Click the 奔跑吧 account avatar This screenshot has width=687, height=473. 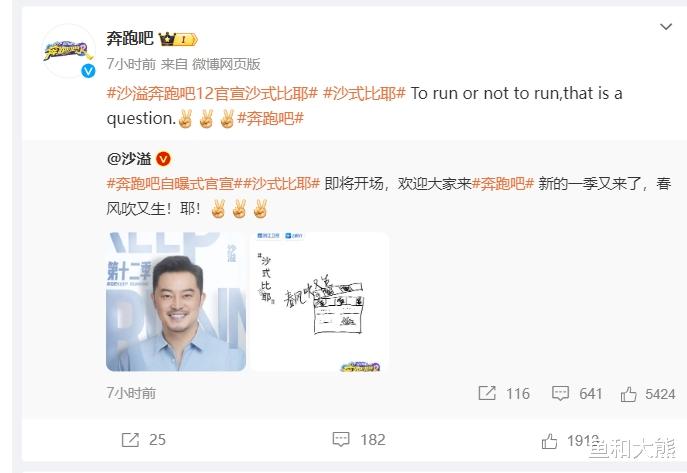(x=68, y=52)
